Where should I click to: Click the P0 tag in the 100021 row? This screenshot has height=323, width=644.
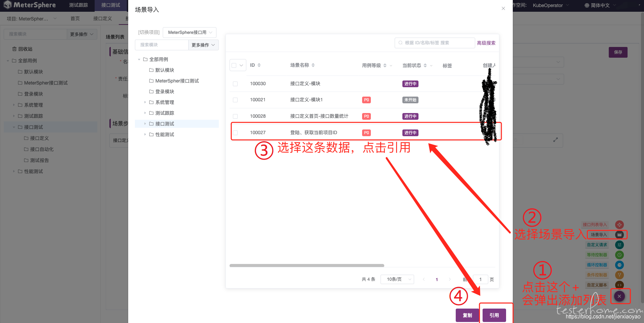[366, 100]
